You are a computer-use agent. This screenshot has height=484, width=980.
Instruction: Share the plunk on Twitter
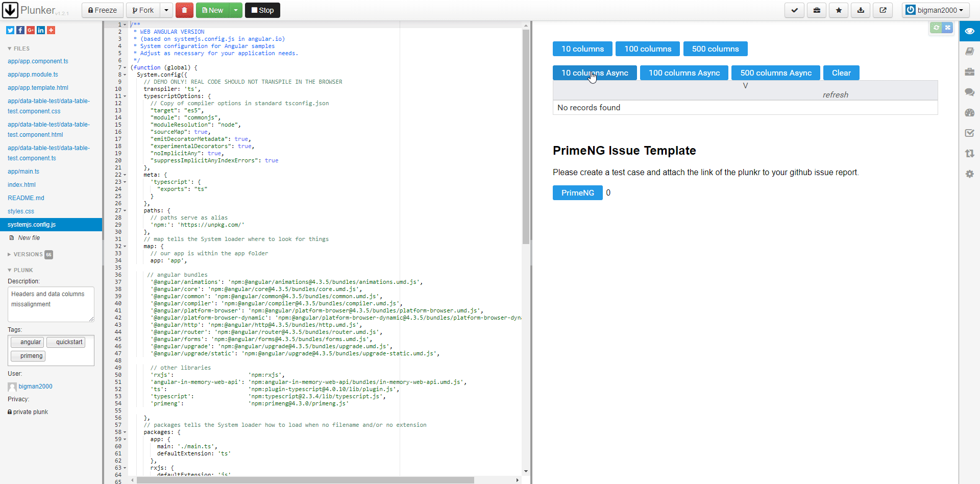coord(9,30)
